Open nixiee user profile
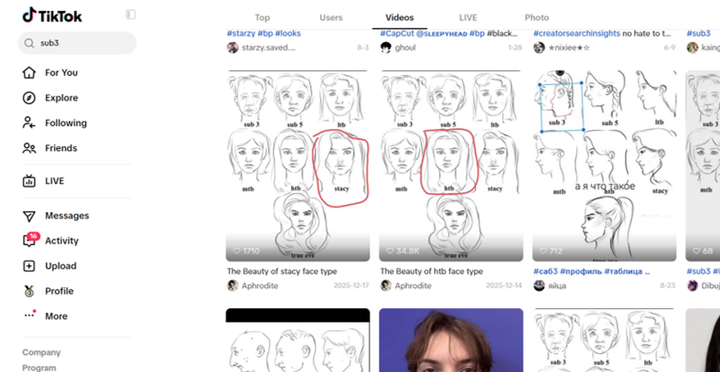Image resolution: width=720 pixels, height=372 pixels. 569,47
